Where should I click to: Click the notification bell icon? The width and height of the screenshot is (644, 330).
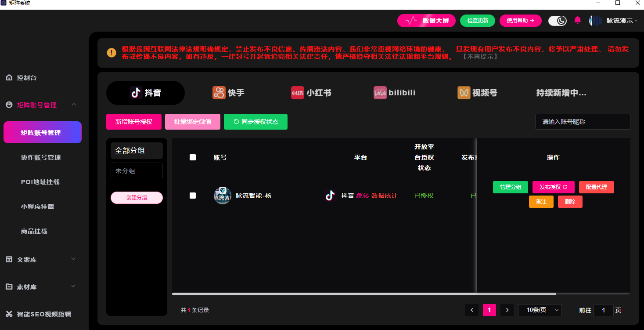(x=578, y=20)
